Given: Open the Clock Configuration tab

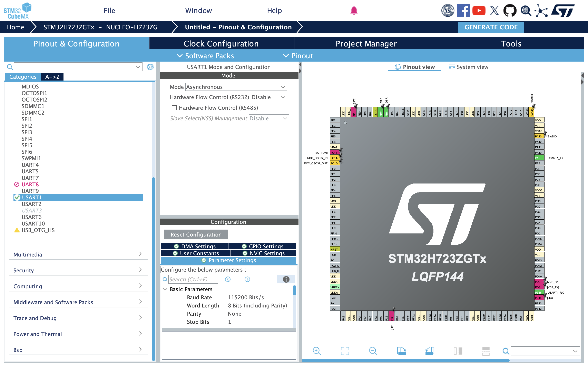Looking at the screenshot, I should (x=221, y=44).
